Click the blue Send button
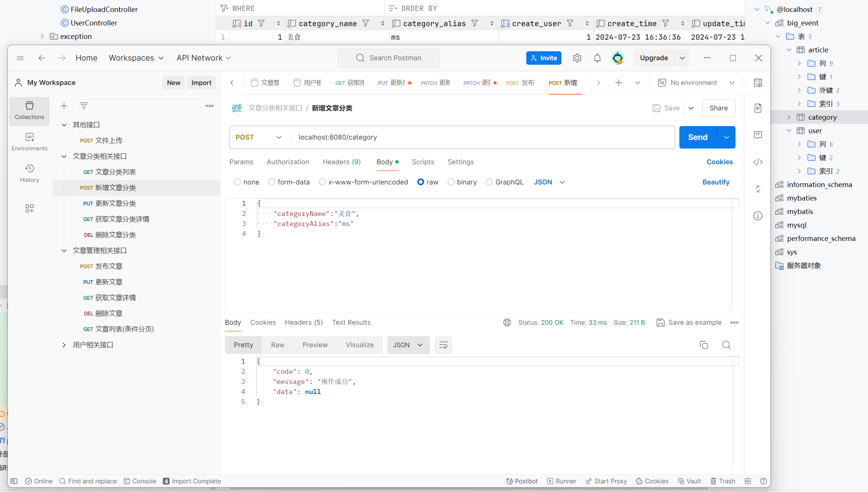Screen dimensions: 868x492 (x=697, y=137)
